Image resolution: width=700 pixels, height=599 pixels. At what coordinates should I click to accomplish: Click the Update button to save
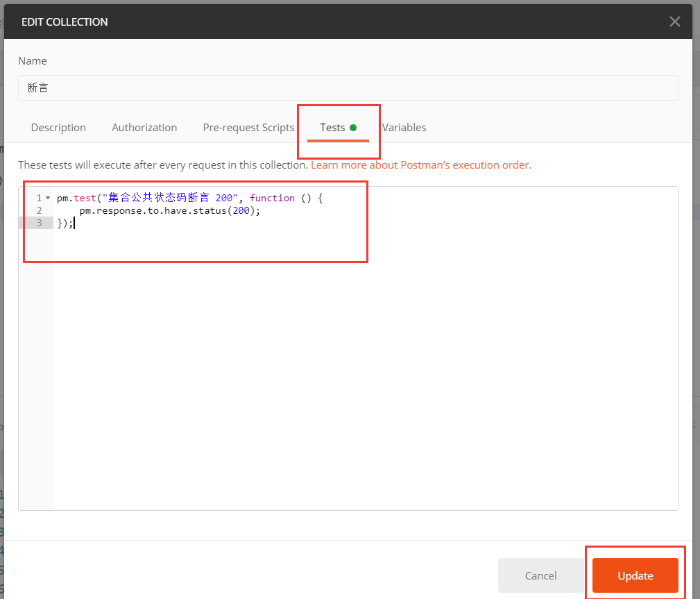click(x=635, y=575)
